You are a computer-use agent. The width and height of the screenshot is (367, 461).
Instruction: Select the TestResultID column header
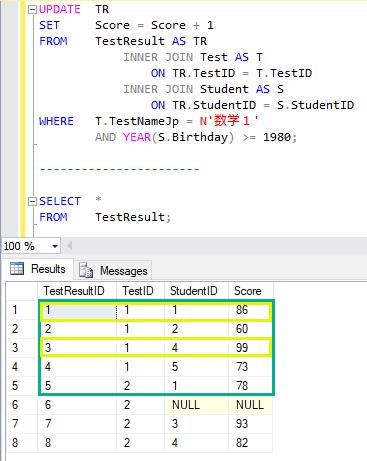pos(77,291)
